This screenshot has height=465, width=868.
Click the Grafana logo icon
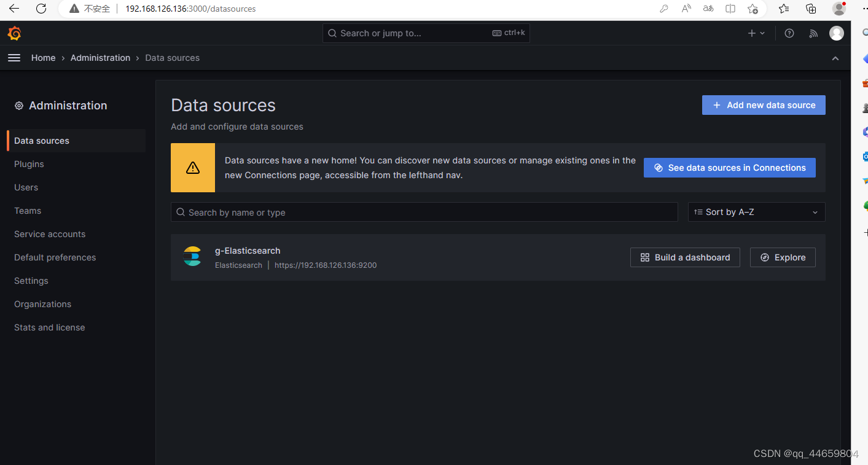click(x=14, y=33)
